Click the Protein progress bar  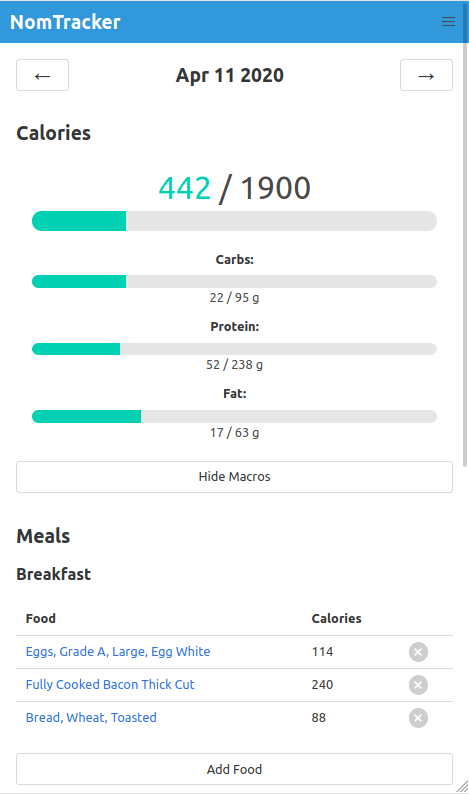coord(234,349)
